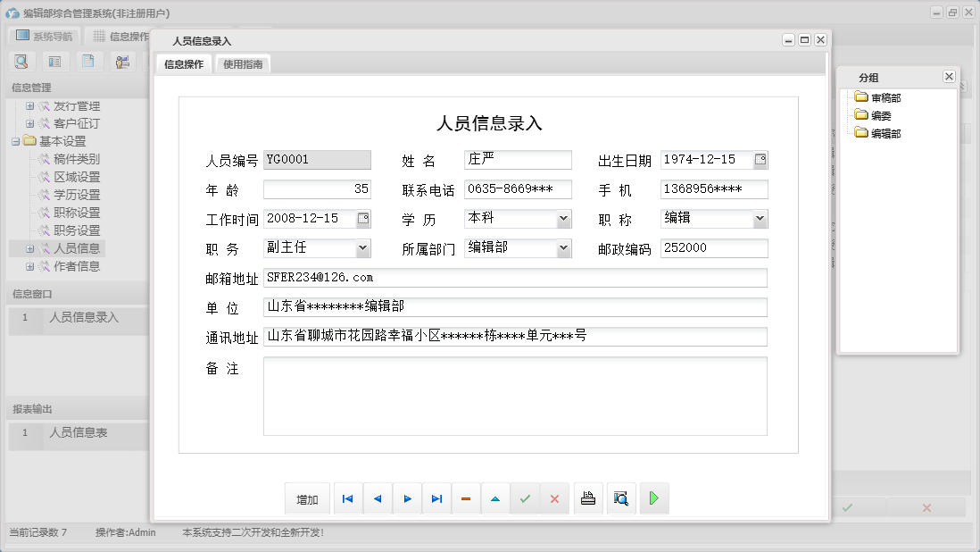Viewport: 980px width, 552px height.
Task: Click the 增加 button
Action: pos(306,498)
